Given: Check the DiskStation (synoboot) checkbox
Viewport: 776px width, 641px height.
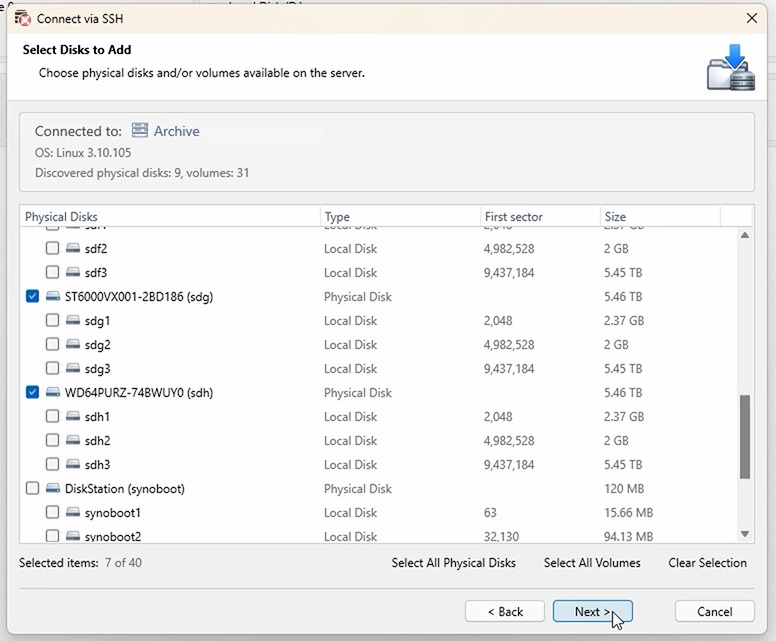Looking at the screenshot, I should tap(32, 488).
